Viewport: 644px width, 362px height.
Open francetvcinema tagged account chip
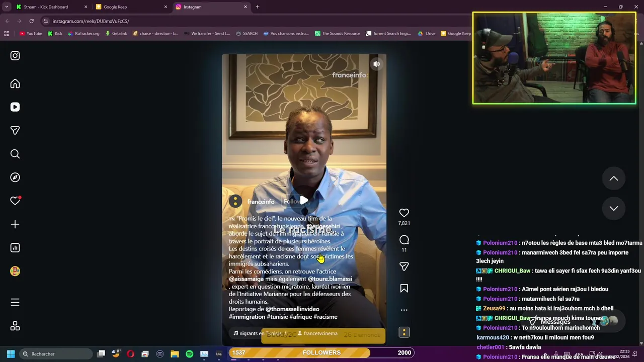317,333
